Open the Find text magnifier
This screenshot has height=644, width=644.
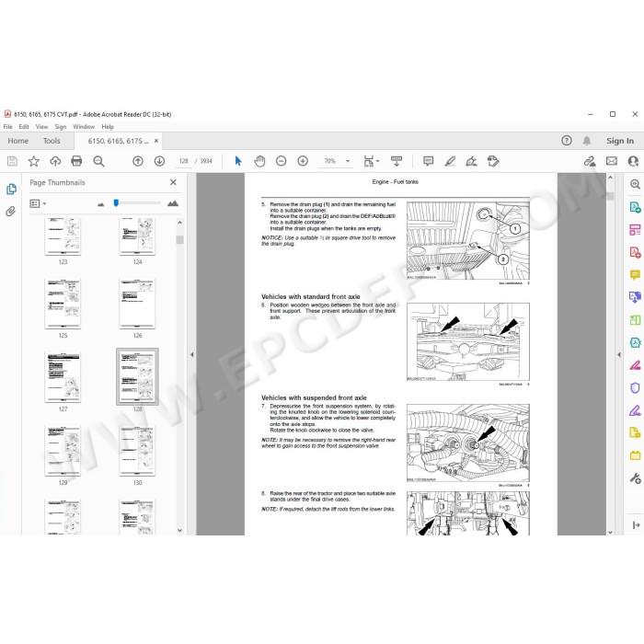coord(98,161)
